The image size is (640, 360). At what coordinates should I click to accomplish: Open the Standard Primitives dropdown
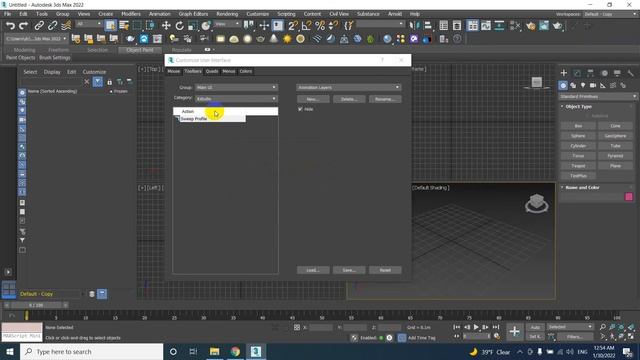click(598, 97)
